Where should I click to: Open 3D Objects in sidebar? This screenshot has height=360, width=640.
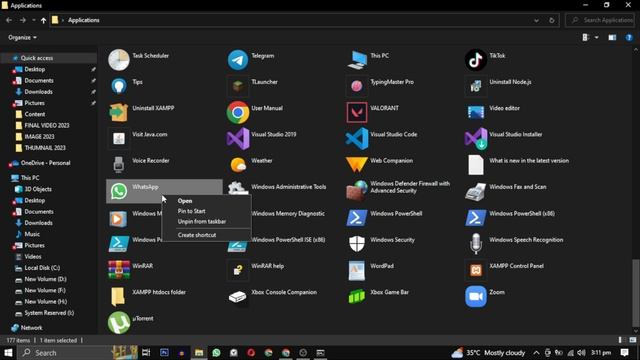(x=38, y=189)
